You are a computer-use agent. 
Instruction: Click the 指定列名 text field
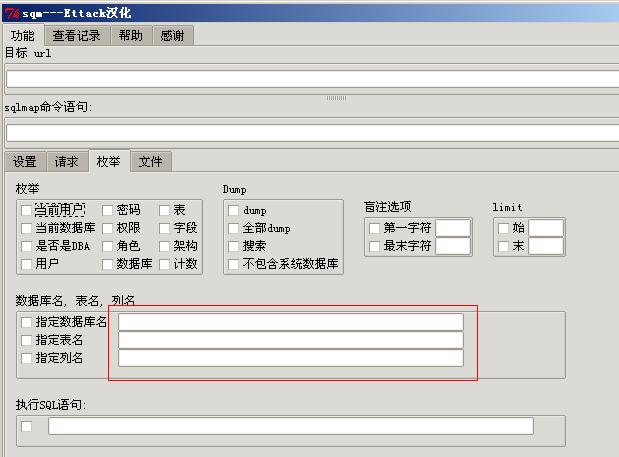coord(291,358)
